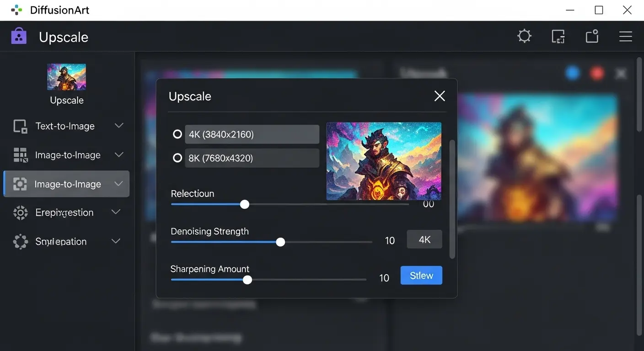Select the 8K (7680x4320) radio option
This screenshot has width=644, height=351.
(x=177, y=158)
